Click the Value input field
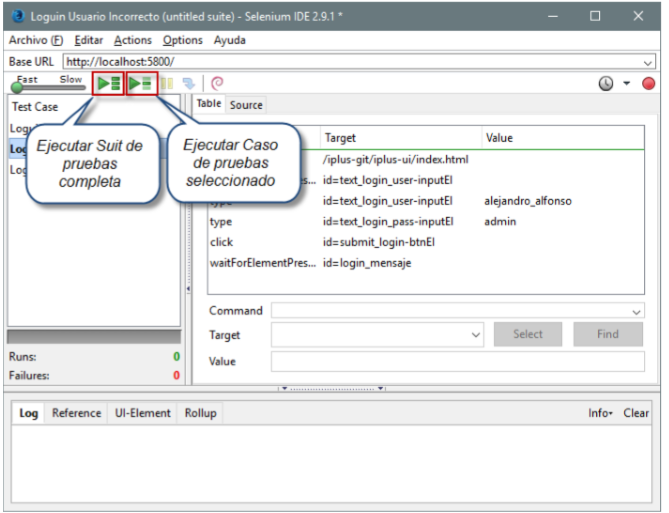The image size is (669, 513). 457,361
